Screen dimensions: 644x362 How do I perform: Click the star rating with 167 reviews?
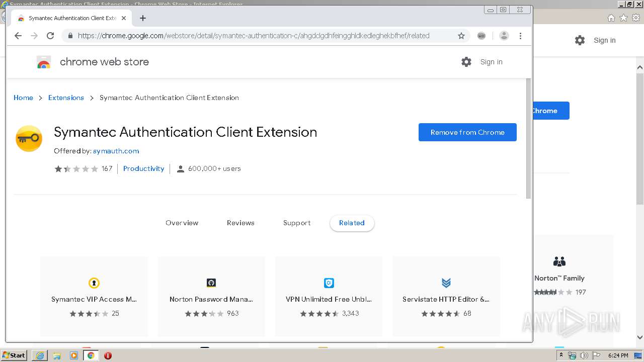pyautogui.click(x=76, y=169)
